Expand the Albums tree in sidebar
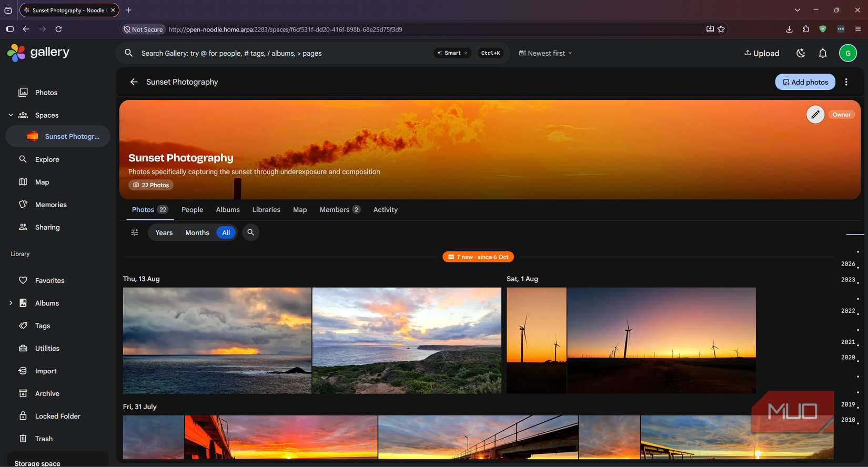This screenshot has width=868, height=467. 11,303
